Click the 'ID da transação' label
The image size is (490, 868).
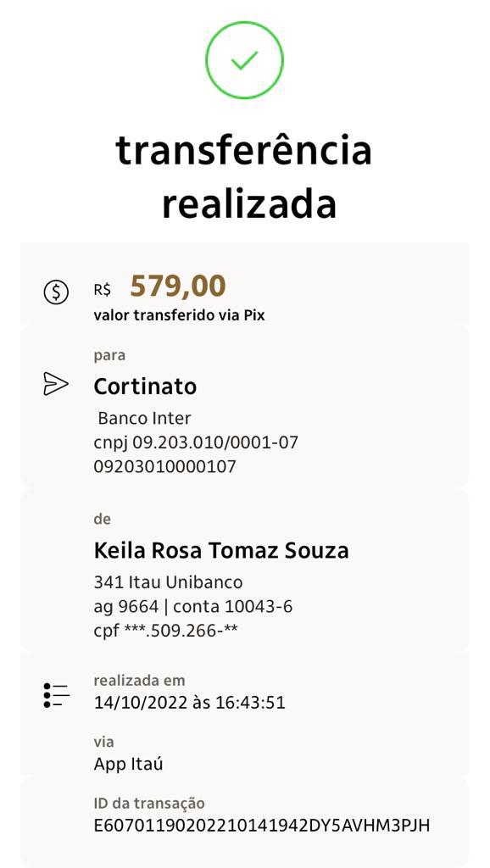149,804
